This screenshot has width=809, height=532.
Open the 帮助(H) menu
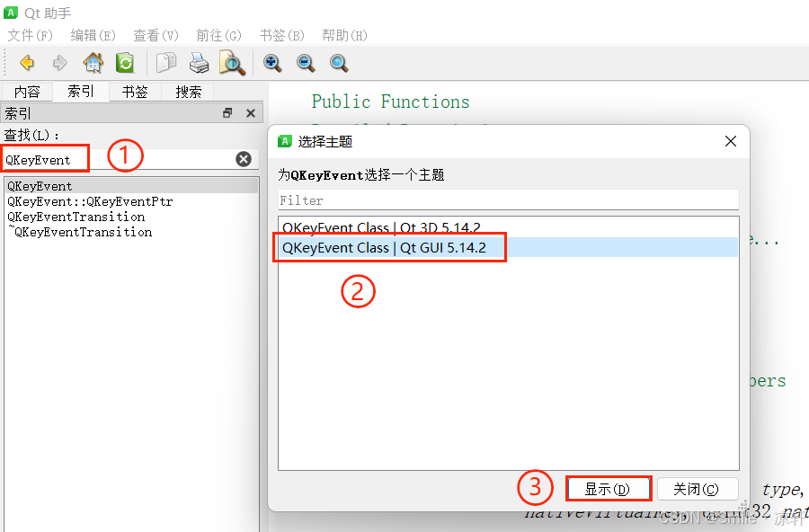tap(344, 35)
